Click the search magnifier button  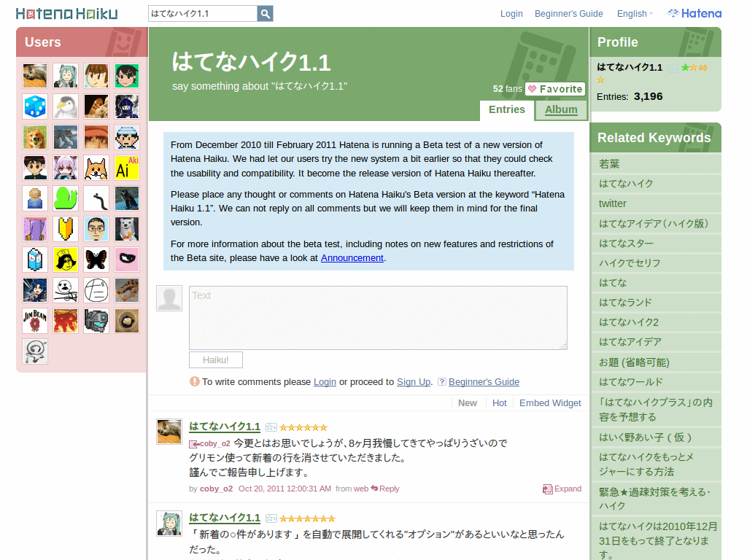tap(265, 14)
